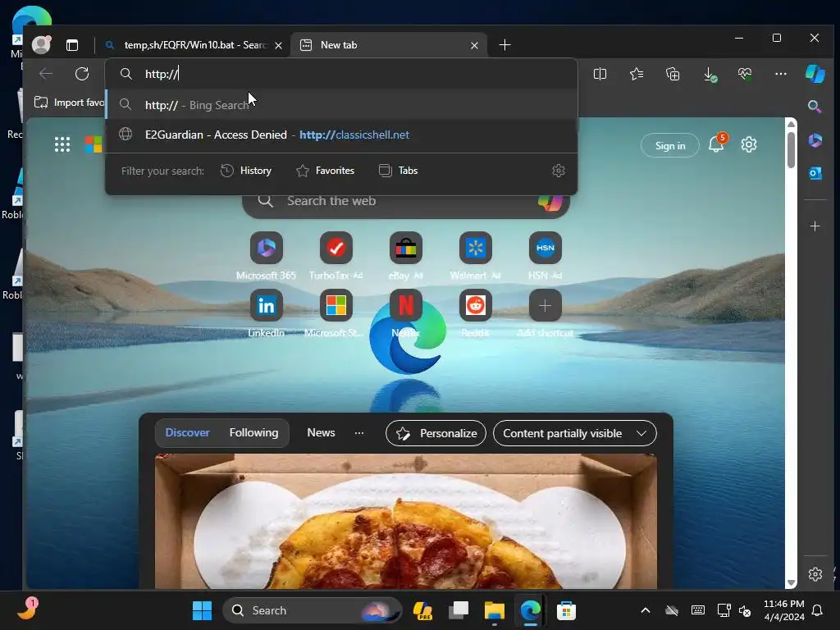Open the Downloads toolbar icon
The width and height of the screenshot is (840, 630).
(x=710, y=75)
